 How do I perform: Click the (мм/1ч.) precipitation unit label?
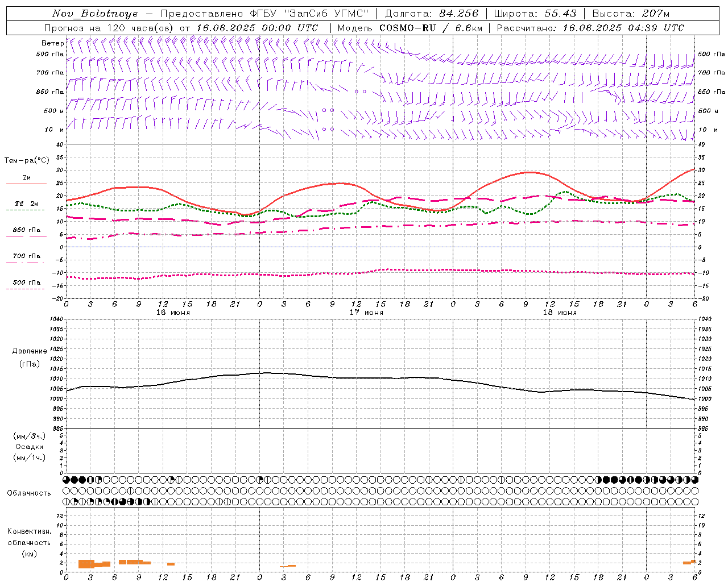coord(30,458)
